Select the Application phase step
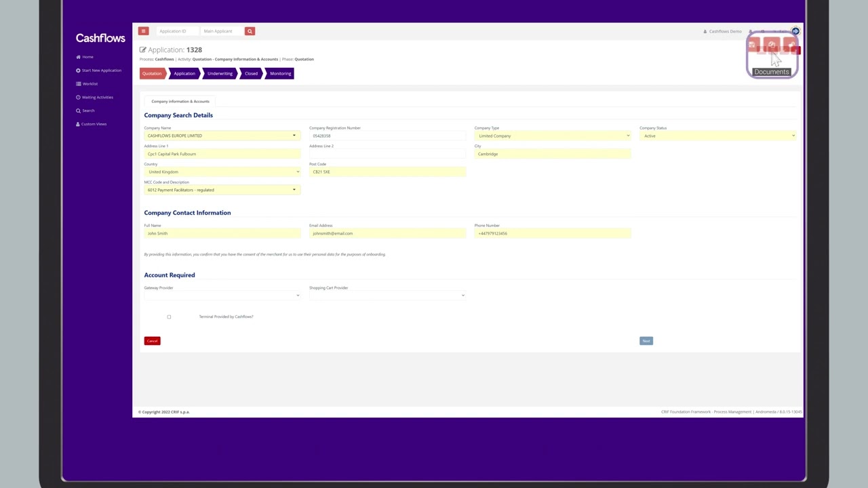The image size is (868, 488). 184,74
